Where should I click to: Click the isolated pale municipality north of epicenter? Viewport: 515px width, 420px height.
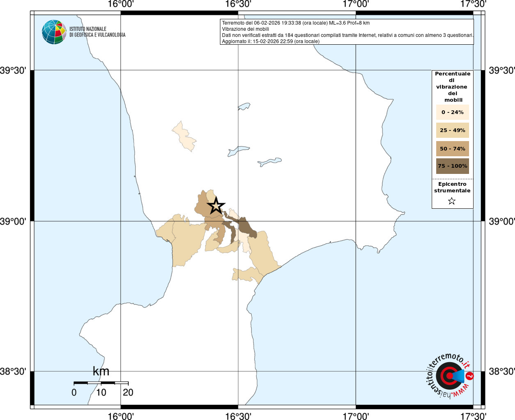(184, 137)
